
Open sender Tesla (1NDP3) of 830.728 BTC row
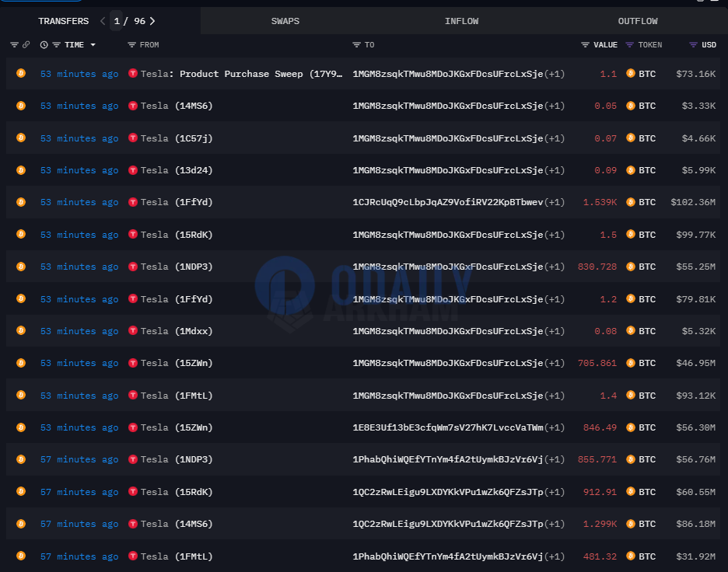click(x=177, y=267)
